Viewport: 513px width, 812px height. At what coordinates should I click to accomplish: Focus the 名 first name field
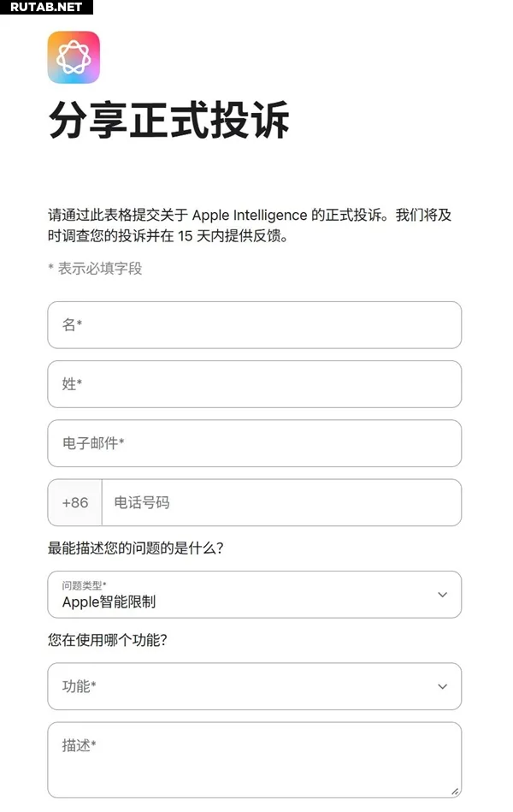(x=254, y=325)
